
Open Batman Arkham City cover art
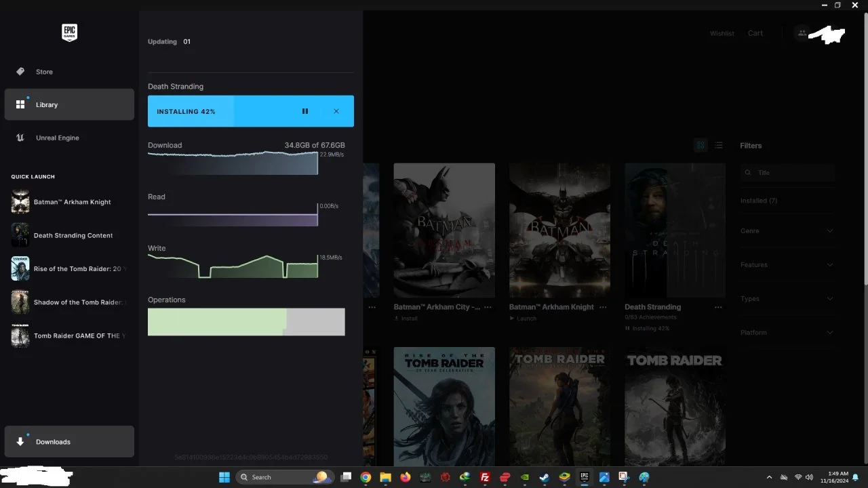coord(444,230)
